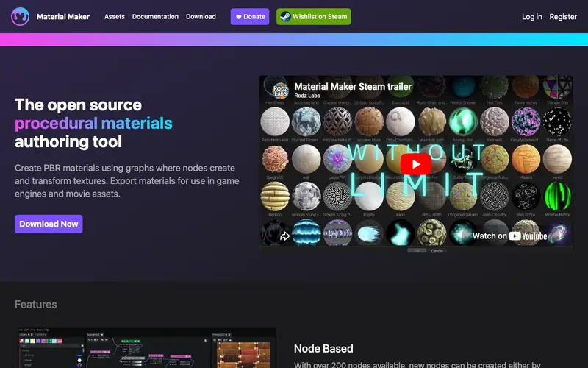
Task: Click the Features heading
Action: click(x=35, y=305)
